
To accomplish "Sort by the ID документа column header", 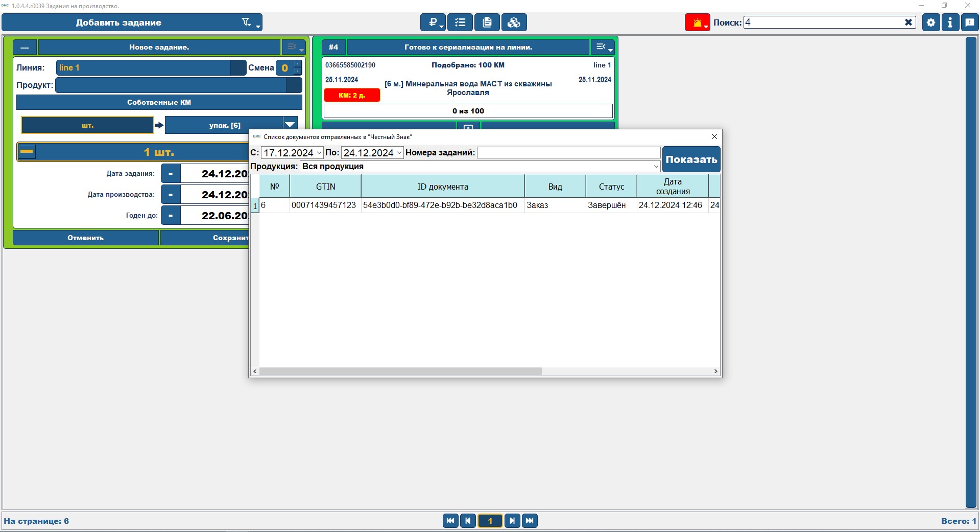I will 443,187.
